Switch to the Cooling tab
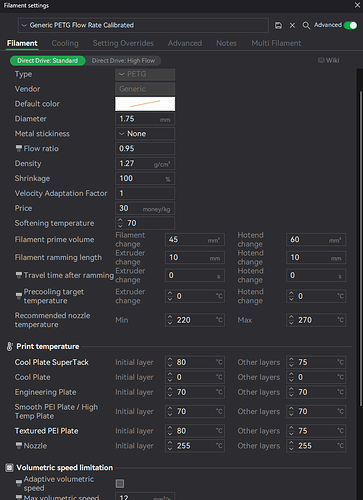The width and height of the screenshot is (363, 500). 65,43
